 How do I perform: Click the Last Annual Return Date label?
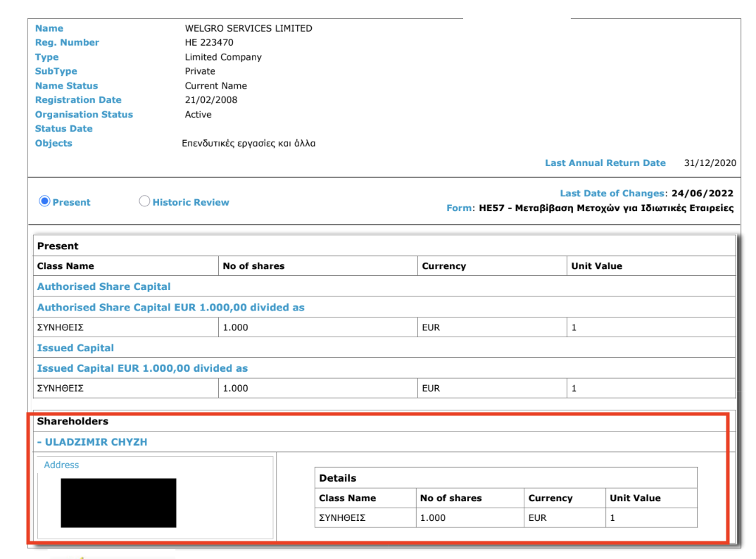tap(605, 163)
